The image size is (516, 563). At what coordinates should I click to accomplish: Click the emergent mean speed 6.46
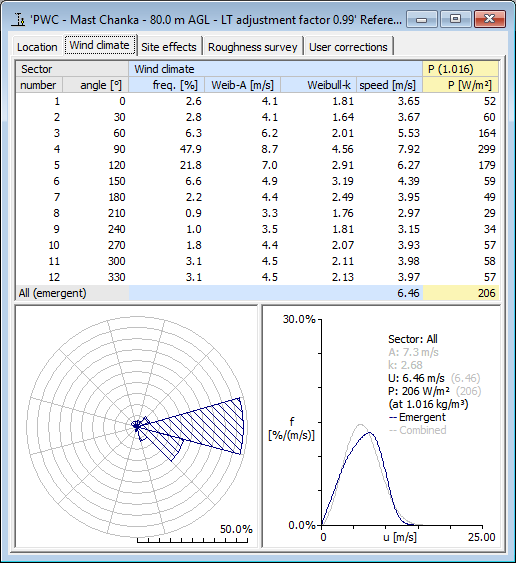click(408, 293)
